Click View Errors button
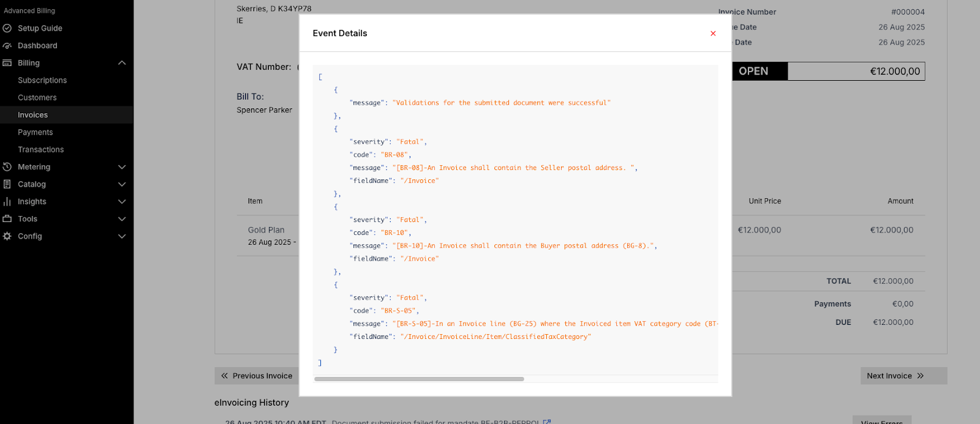980x424 pixels. pos(881,421)
